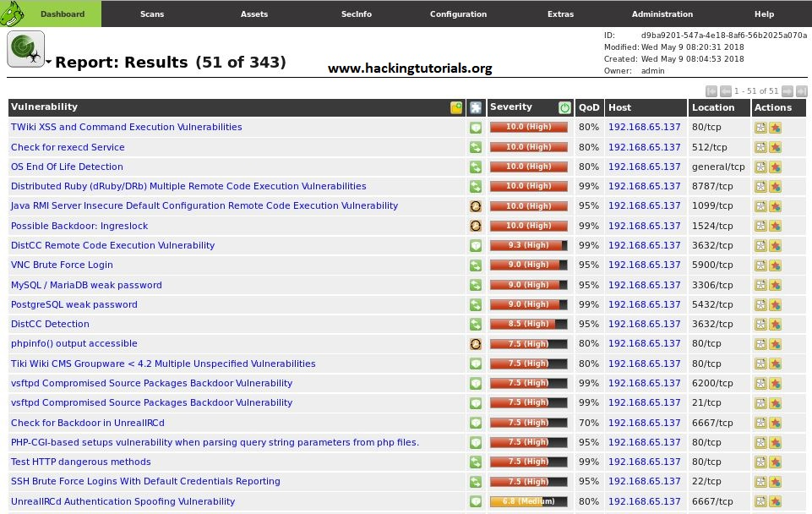
Task: Click the 9.3 (High) severity bar for DistCC
Action: (529, 245)
